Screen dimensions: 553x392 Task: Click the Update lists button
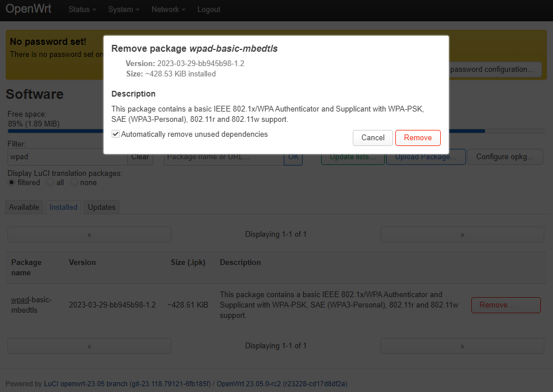[x=352, y=156]
